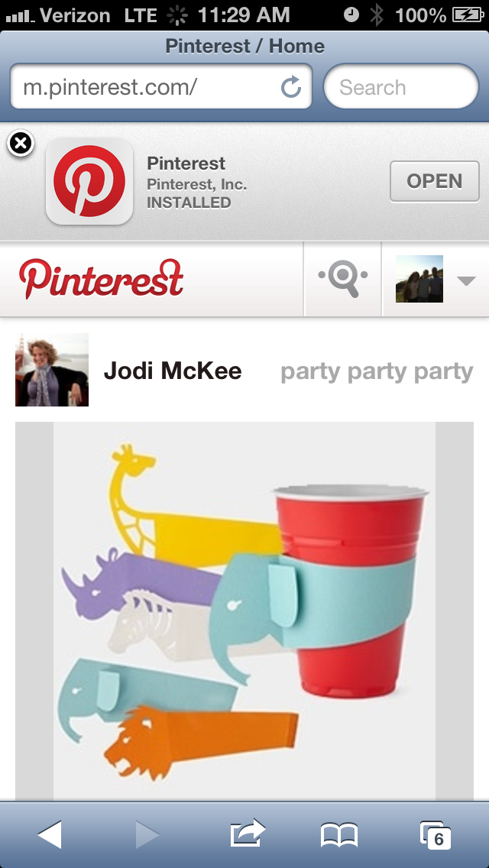Image resolution: width=489 pixels, height=868 pixels.
Task: Open Safari bookmarks book icon
Action: click(x=339, y=835)
